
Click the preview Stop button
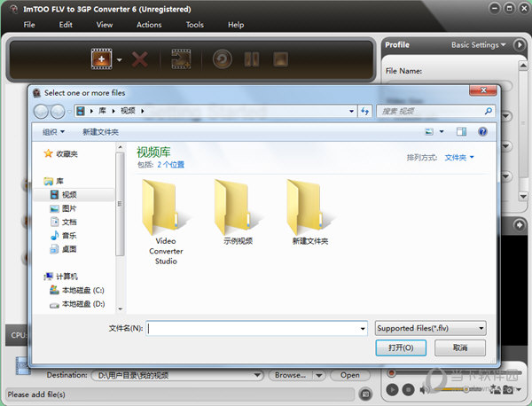pyautogui.click(x=408, y=389)
